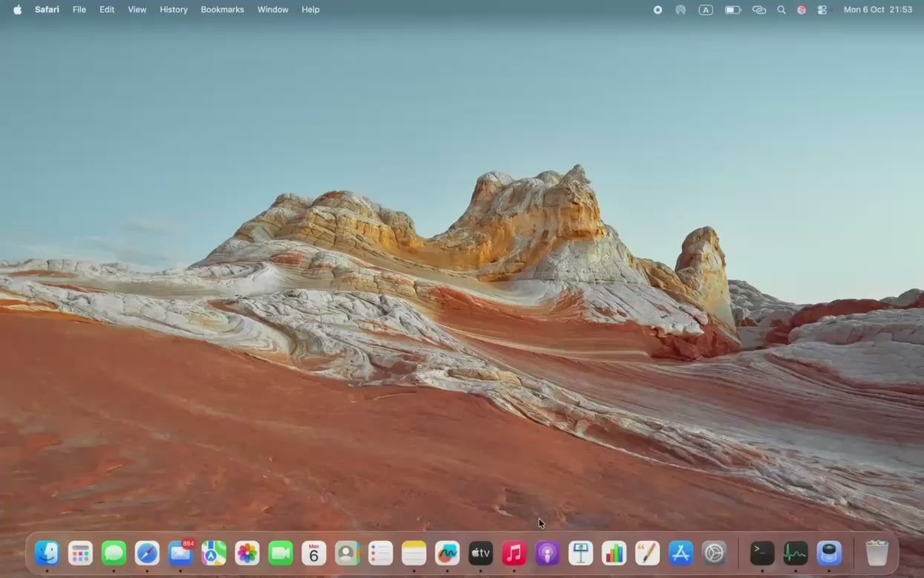
Task: Open Keynote from the Dock
Action: pyautogui.click(x=581, y=553)
